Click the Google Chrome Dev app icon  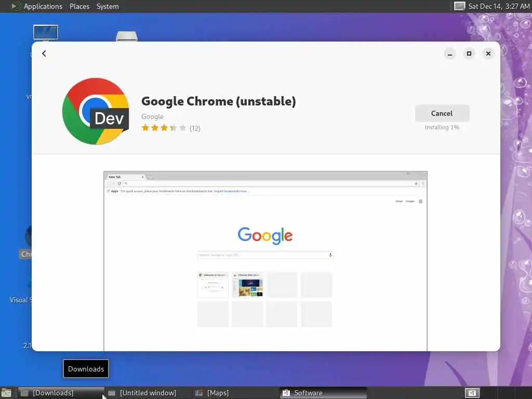[x=96, y=111]
